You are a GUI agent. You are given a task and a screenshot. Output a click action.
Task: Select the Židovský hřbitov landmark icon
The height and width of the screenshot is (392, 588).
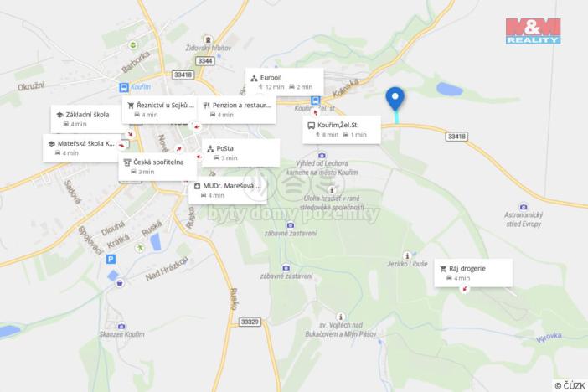coord(208,39)
